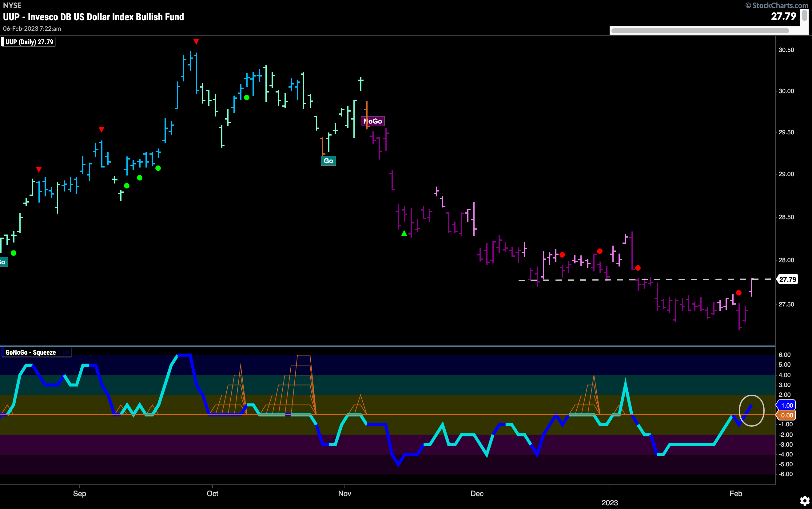Screen dimensions: 812x509
Task: Click the 'Dec' month label on the time axis
Action: [477, 494]
